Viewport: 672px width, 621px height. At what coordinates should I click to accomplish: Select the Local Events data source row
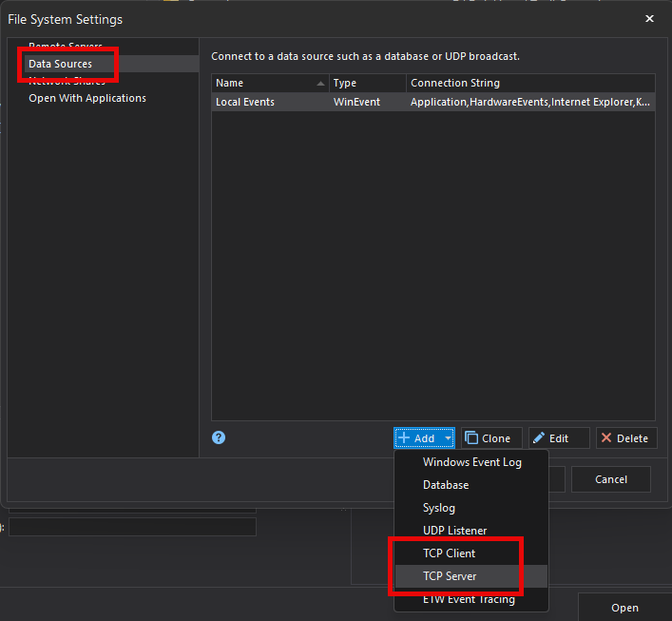(432, 102)
